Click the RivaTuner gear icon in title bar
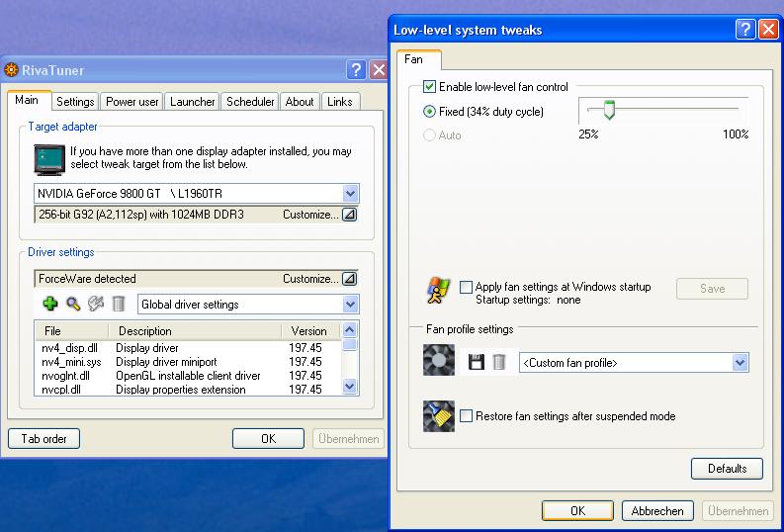784x532 pixels. pos(11,70)
